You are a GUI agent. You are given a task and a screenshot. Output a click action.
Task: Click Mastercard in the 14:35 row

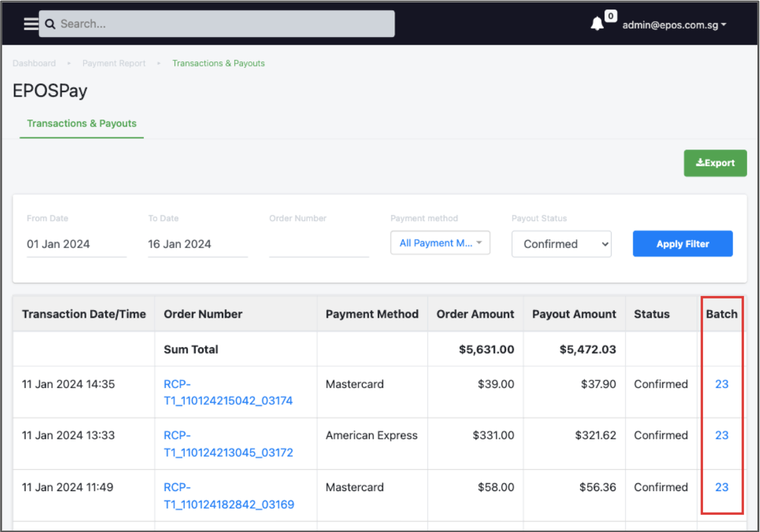pyautogui.click(x=354, y=384)
